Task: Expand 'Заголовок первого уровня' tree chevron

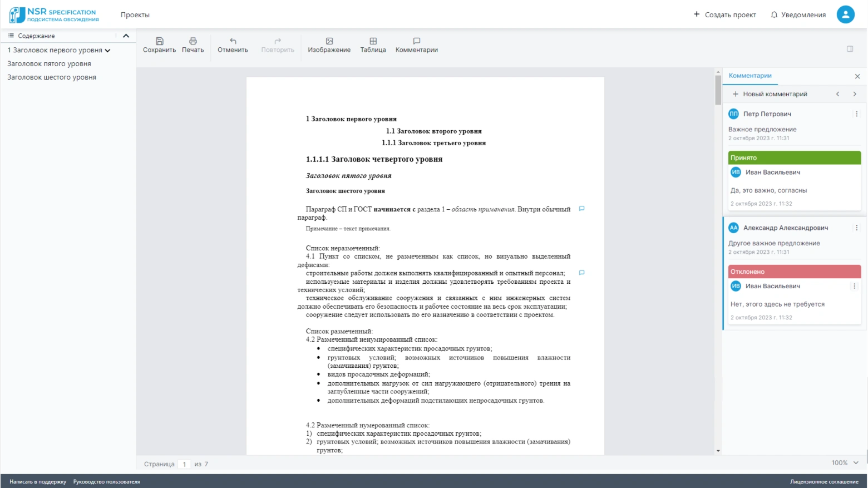Action: [107, 51]
